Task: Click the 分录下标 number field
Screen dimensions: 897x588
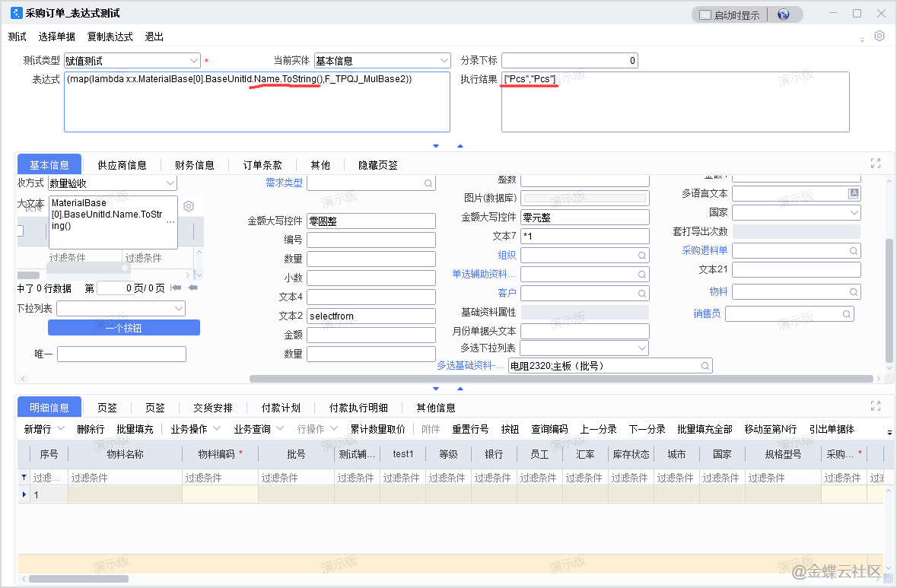Action: tap(570, 61)
